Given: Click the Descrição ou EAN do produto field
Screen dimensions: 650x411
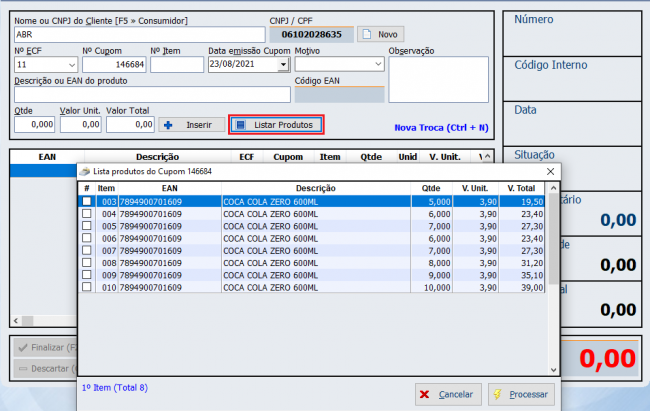Looking at the screenshot, I should pyautogui.click(x=152, y=95).
